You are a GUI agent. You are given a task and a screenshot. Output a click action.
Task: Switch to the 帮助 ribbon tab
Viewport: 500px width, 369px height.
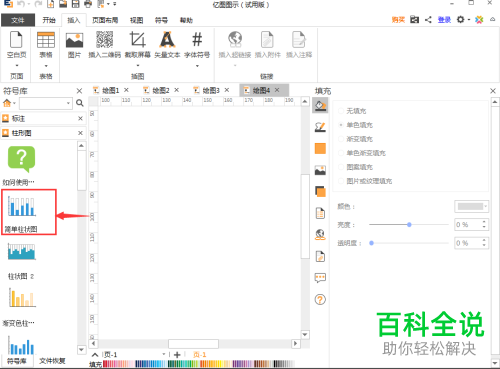pos(186,20)
